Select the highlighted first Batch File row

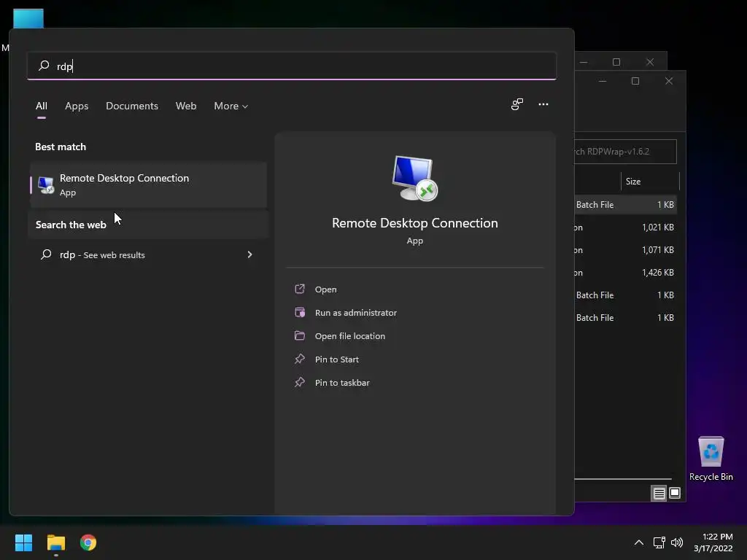point(626,205)
